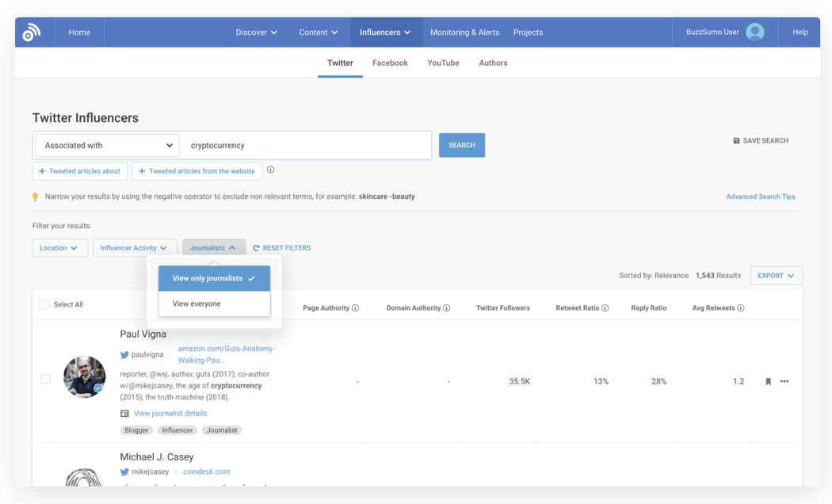Switch to the Facebook tab
This screenshot has width=832, height=504.
pyautogui.click(x=390, y=63)
